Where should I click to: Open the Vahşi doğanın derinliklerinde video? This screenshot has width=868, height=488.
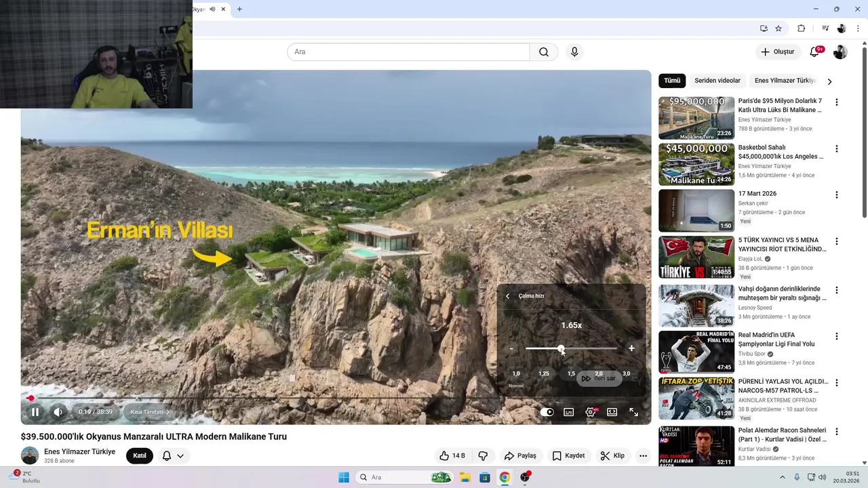click(x=782, y=293)
